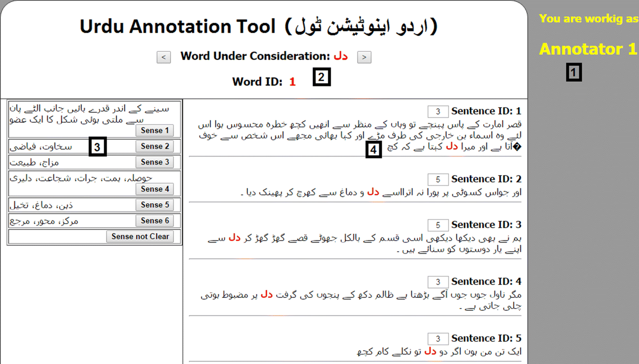Click the 'Word ID:' label
This screenshot has height=364, width=639.
tap(257, 82)
